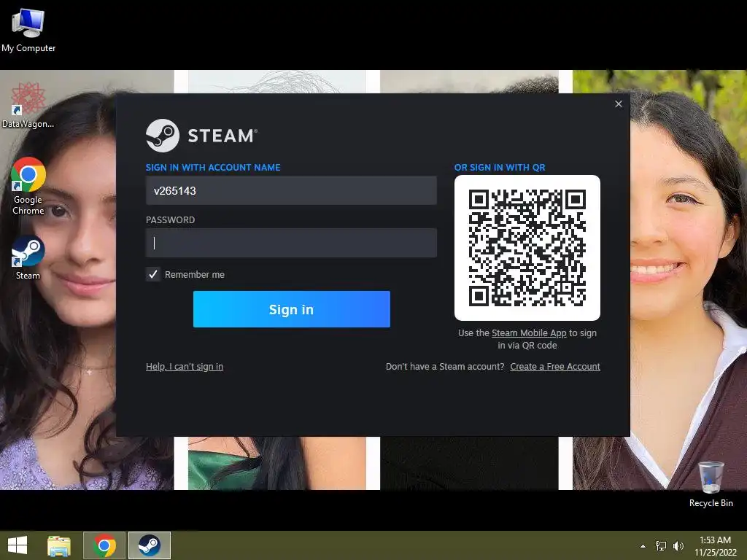Switch to Chrome in the taskbar
This screenshot has width=747, height=560.
pos(104,545)
